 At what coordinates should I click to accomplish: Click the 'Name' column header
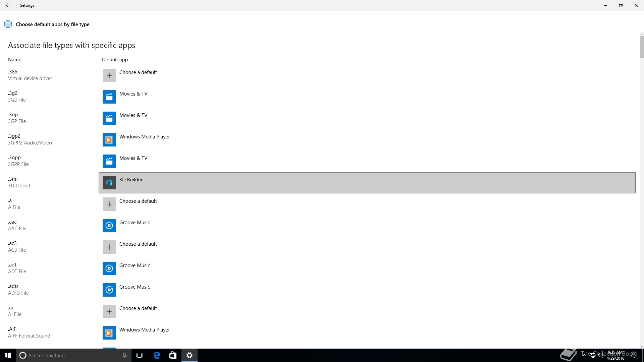15,60
